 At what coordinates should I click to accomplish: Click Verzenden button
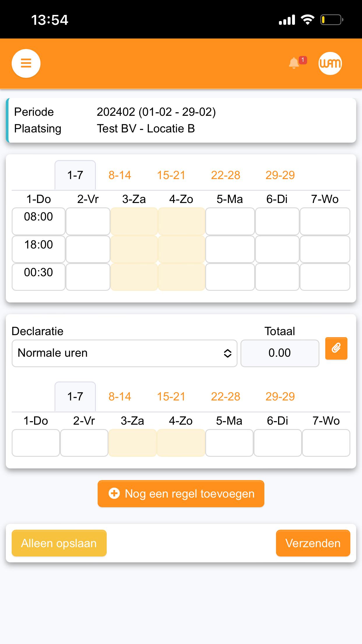pos(313,543)
